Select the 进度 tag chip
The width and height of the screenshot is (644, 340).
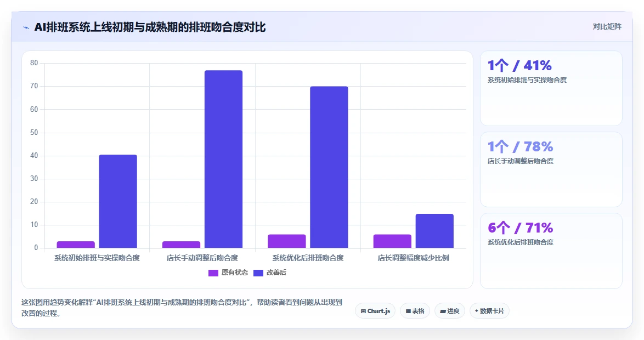[x=450, y=311]
